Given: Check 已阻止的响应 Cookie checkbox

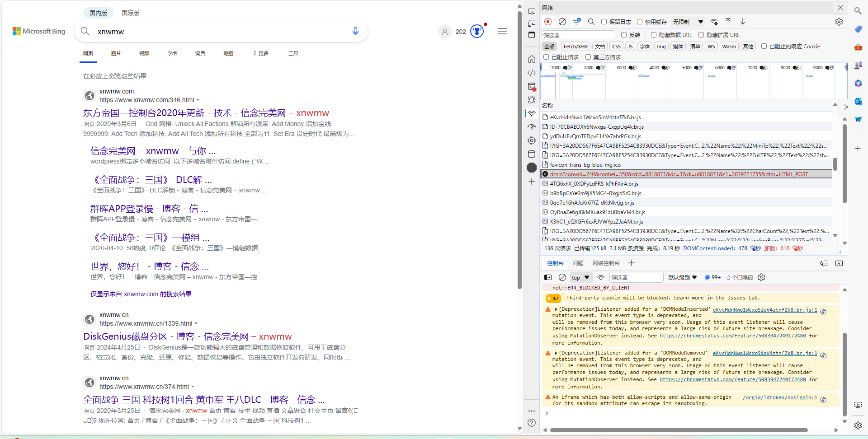Looking at the screenshot, I should (x=764, y=46).
